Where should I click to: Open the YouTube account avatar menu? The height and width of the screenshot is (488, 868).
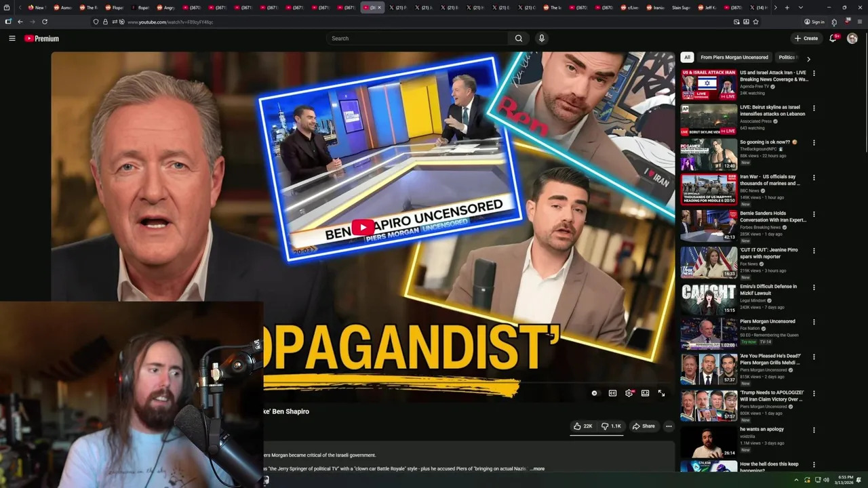852,39
